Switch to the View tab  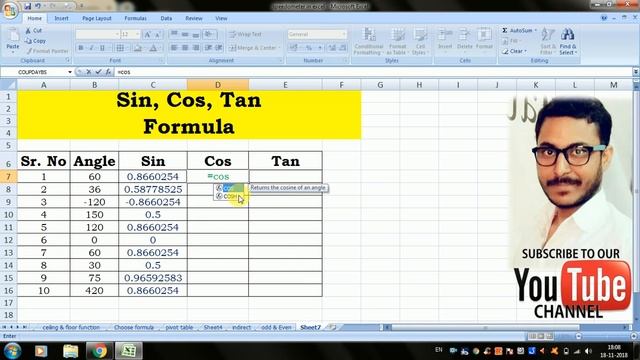click(221, 18)
